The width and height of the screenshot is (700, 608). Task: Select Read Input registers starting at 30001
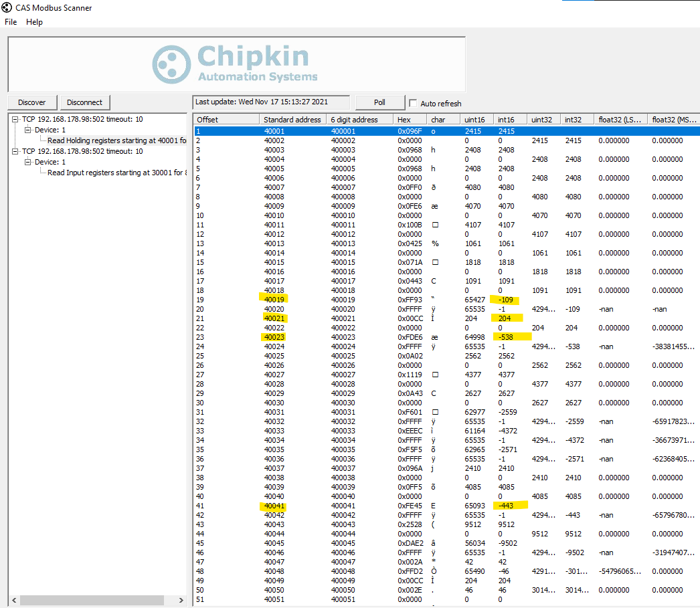click(x=117, y=173)
